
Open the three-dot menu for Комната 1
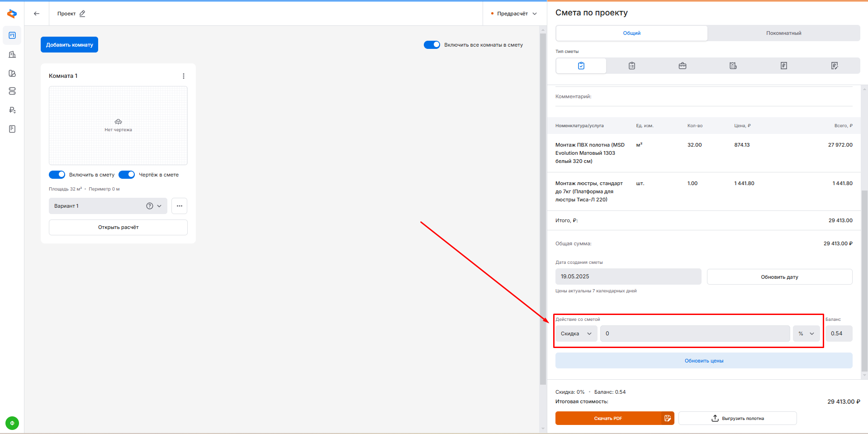[183, 76]
